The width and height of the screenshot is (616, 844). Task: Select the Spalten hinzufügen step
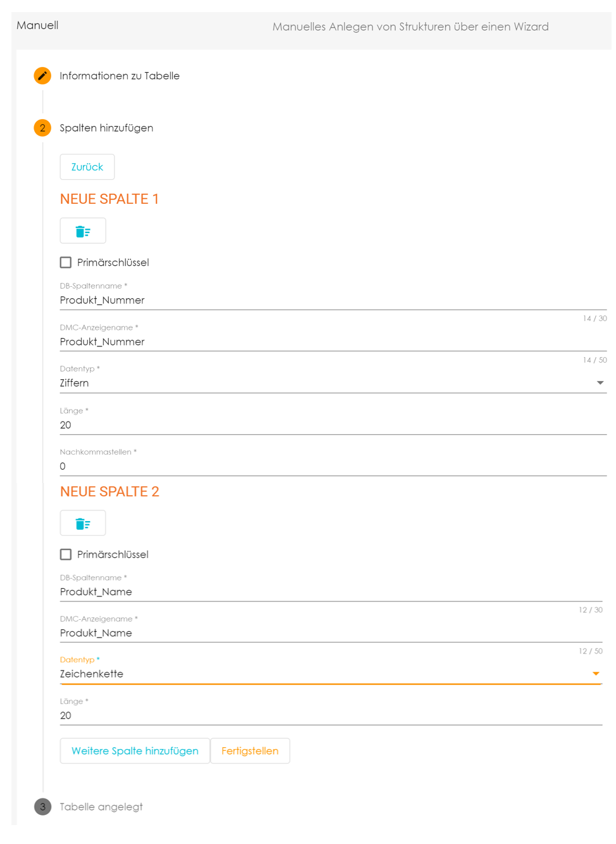106,128
